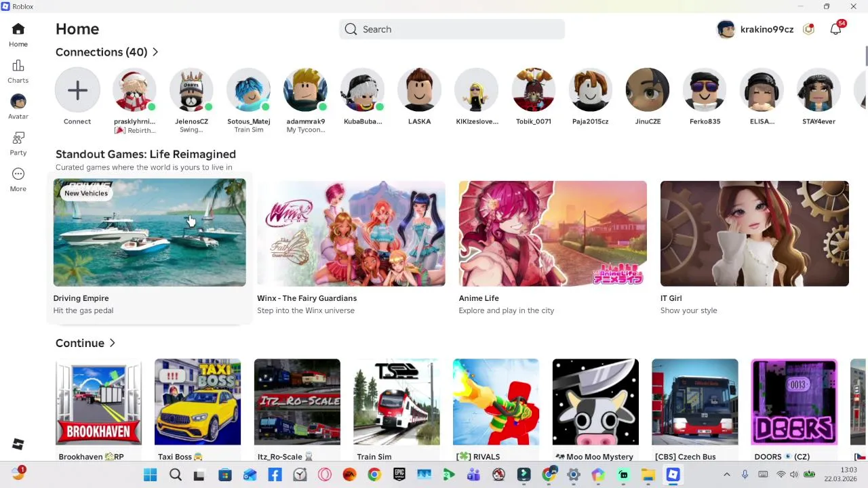Open the Windows Start menu

point(150,475)
